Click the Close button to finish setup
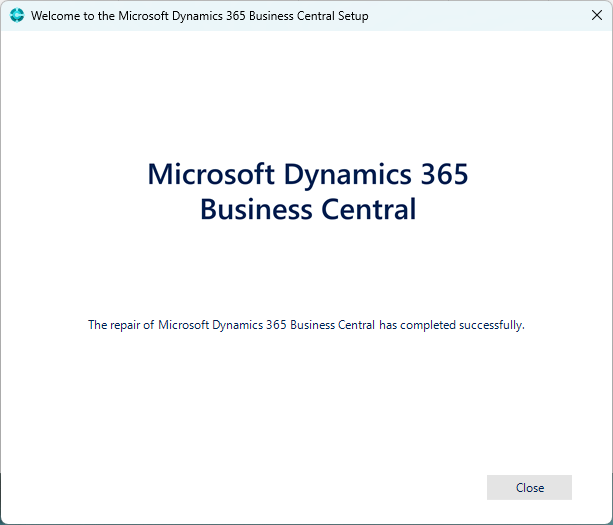613x525 pixels. point(529,487)
